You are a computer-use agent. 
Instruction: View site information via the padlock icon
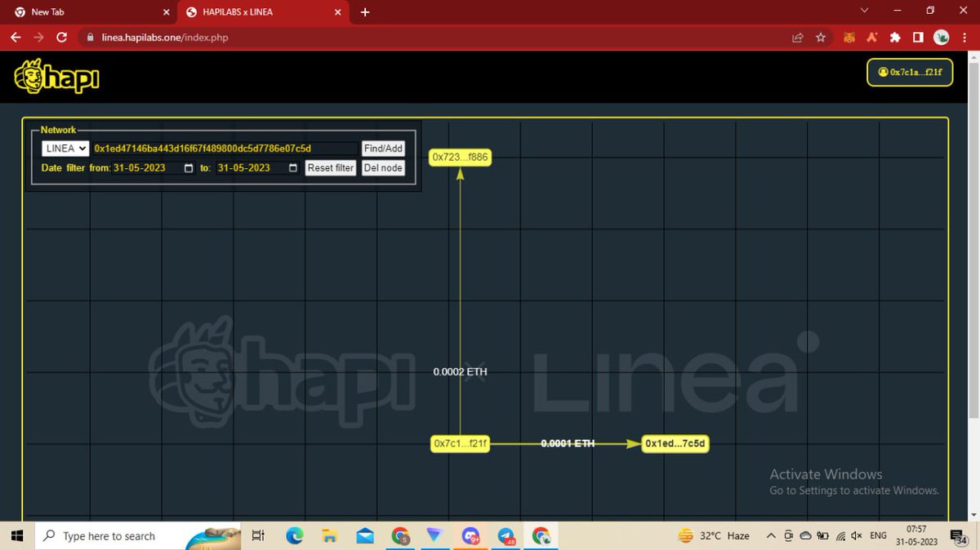click(x=91, y=38)
